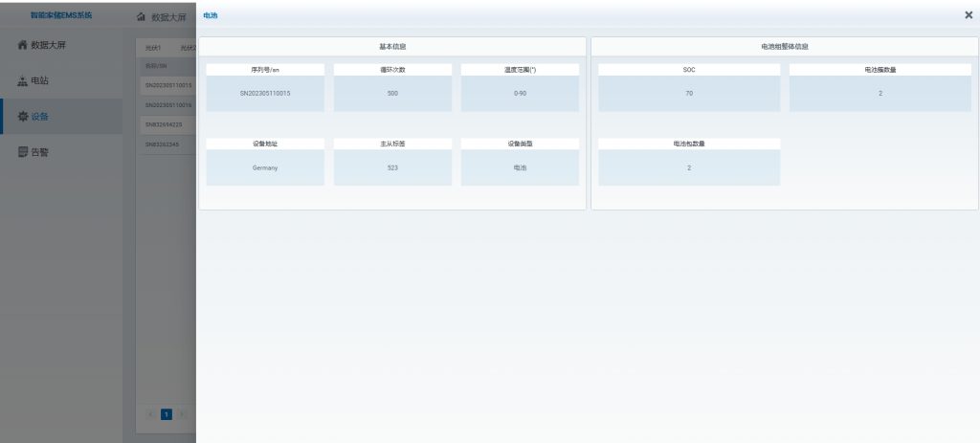The height and width of the screenshot is (443, 980).
Task: Click the 智能家储EMS系统 logo title
Action: tap(61, 15)
